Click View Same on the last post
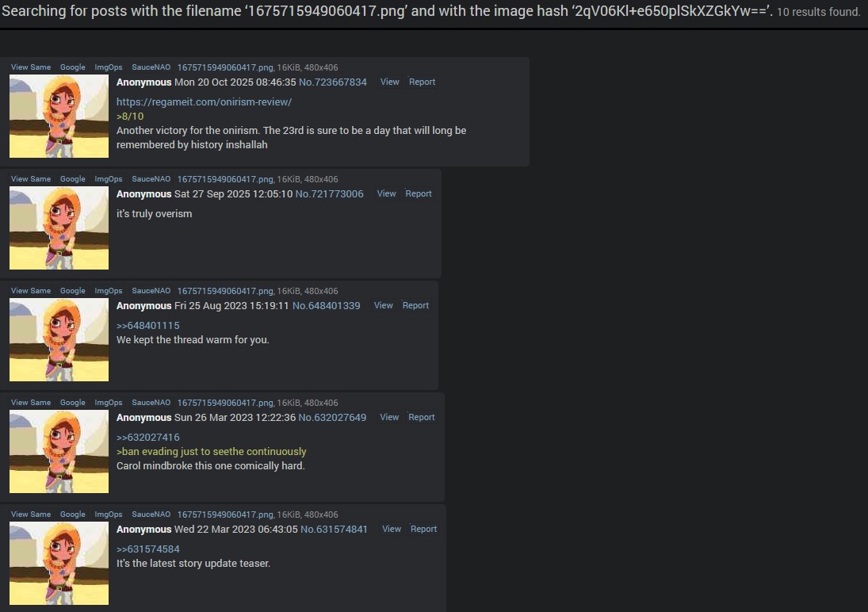Screen dimensions: 868x612 click(x=31, y=514)
